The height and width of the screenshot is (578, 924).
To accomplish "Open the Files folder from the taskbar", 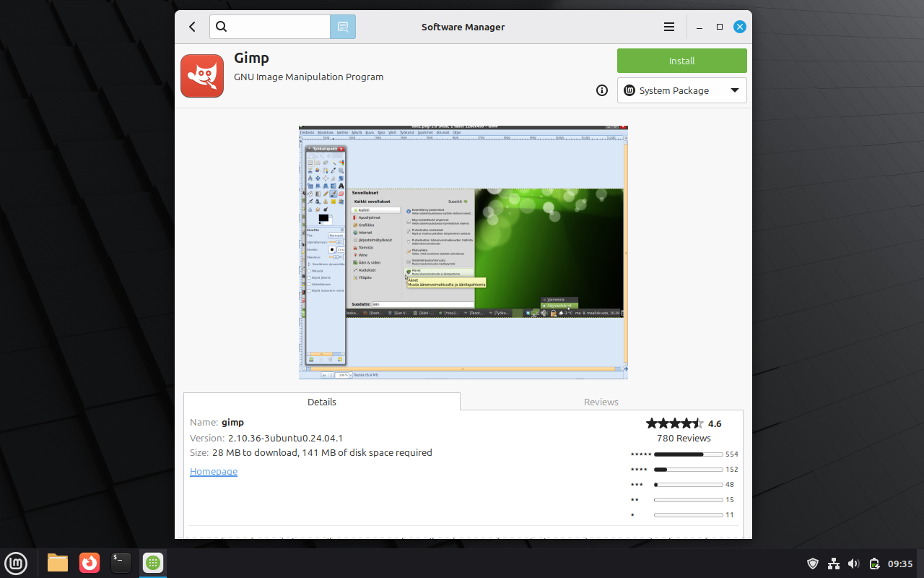I will pos(58,563).
